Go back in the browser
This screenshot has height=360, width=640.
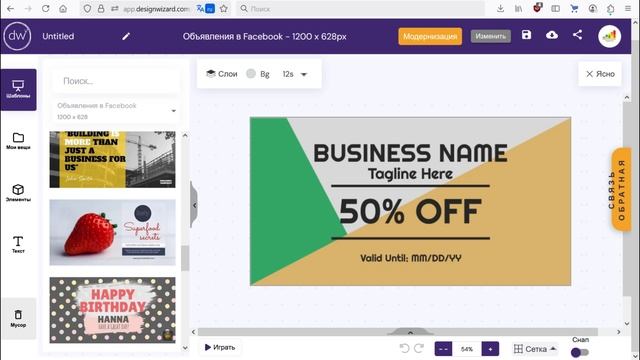click(11, 9)
